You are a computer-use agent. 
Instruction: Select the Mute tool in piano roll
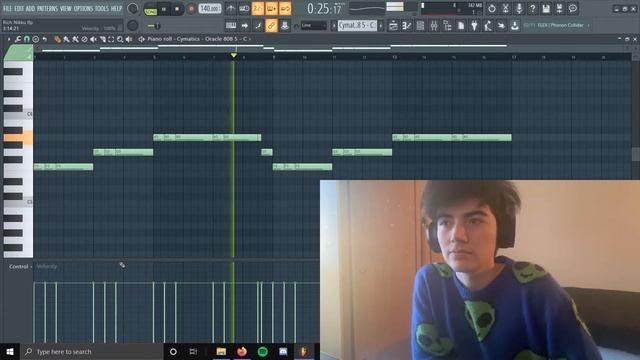tap(93, 39)
